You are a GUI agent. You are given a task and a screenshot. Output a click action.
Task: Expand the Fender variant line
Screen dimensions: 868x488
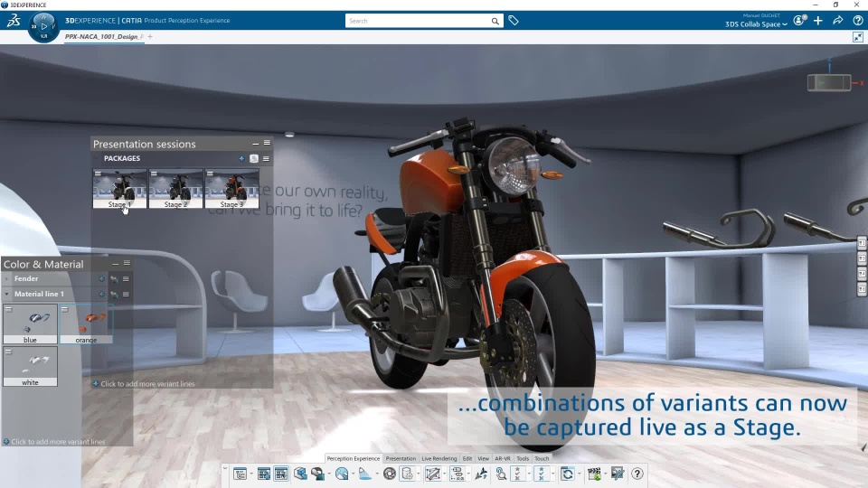(x=6, y=279)
